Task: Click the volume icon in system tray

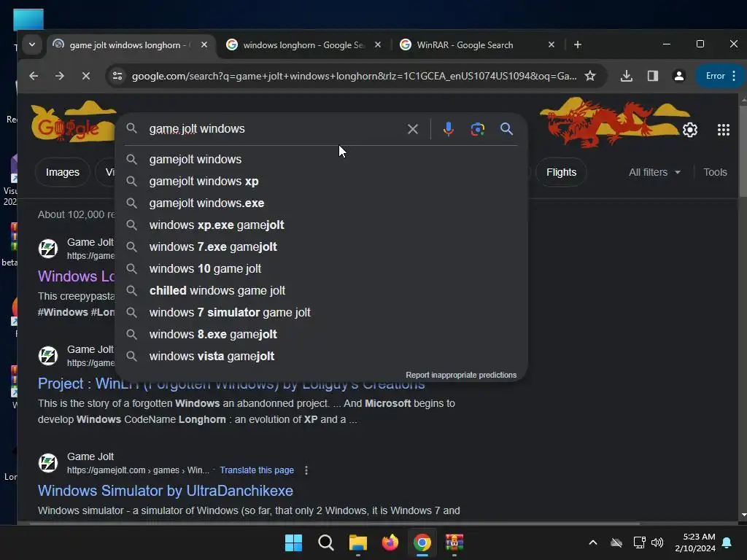Action: (657, 542)
